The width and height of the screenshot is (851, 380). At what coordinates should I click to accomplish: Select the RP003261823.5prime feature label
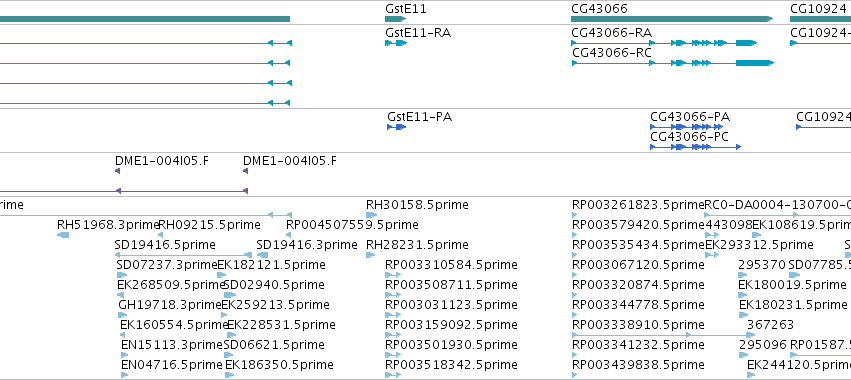click(x=638, y=205)
